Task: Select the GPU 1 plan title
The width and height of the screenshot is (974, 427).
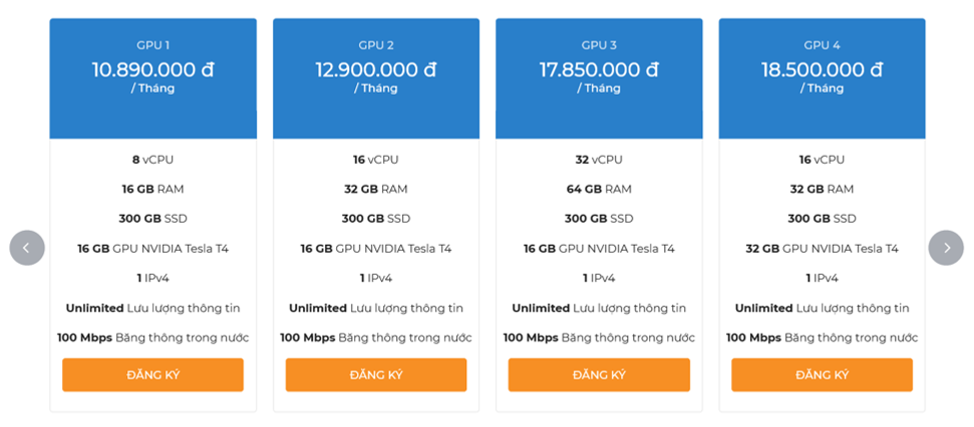Action: click(x=153, y=45)
